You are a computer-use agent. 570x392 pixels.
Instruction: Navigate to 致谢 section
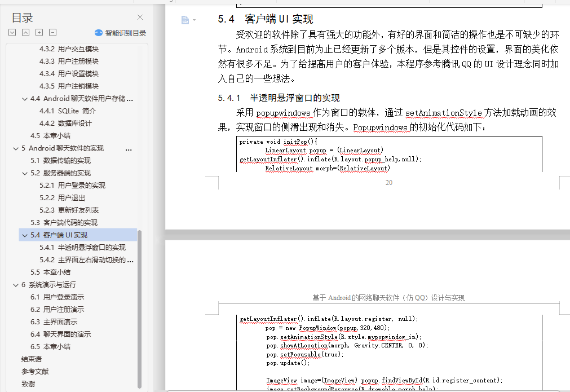pos(28,384)
